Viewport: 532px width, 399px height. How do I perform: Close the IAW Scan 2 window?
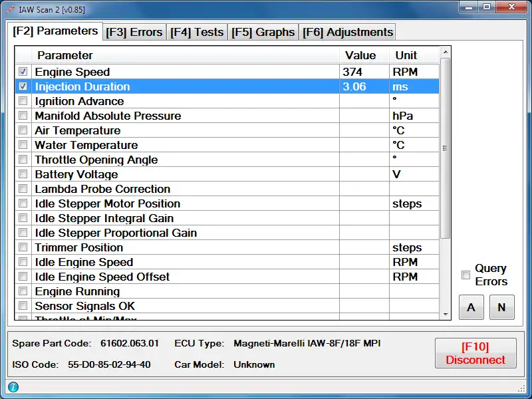[511, 7]
